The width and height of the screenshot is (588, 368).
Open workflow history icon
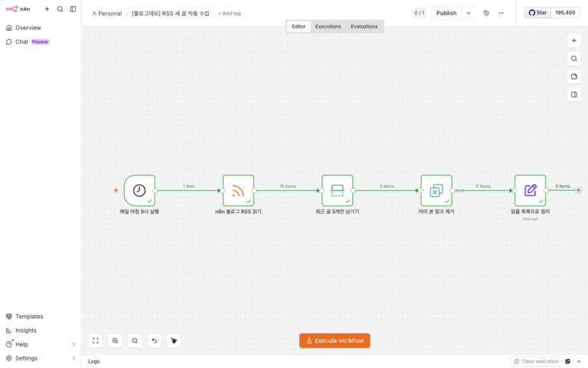(486, 13)
